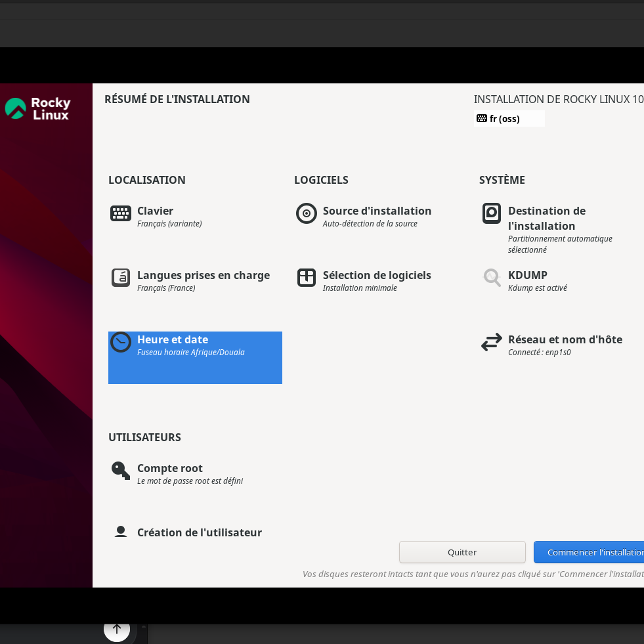Click 'Le mot de passe root est défini' text

point(190,481)
